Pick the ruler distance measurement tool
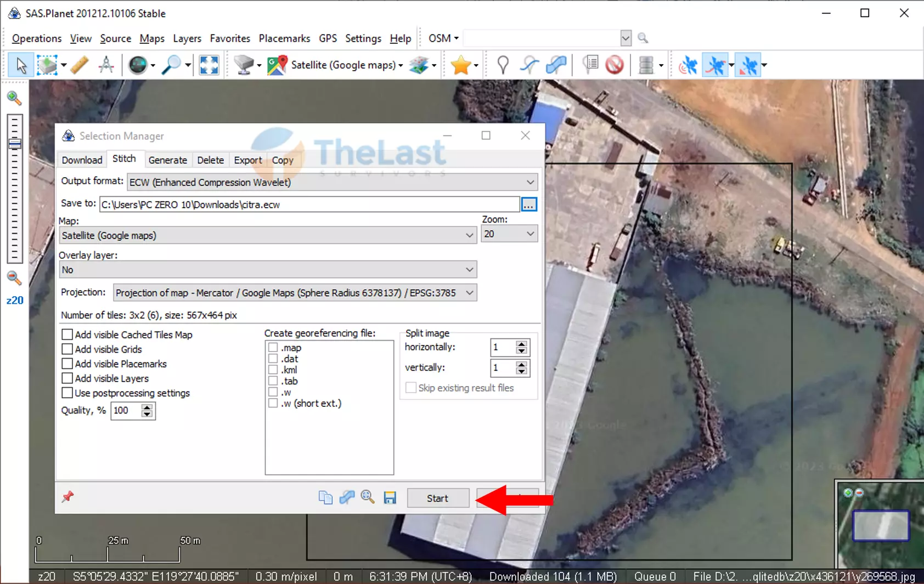Screen dimensions: 924x584 (x=80, y=65)
